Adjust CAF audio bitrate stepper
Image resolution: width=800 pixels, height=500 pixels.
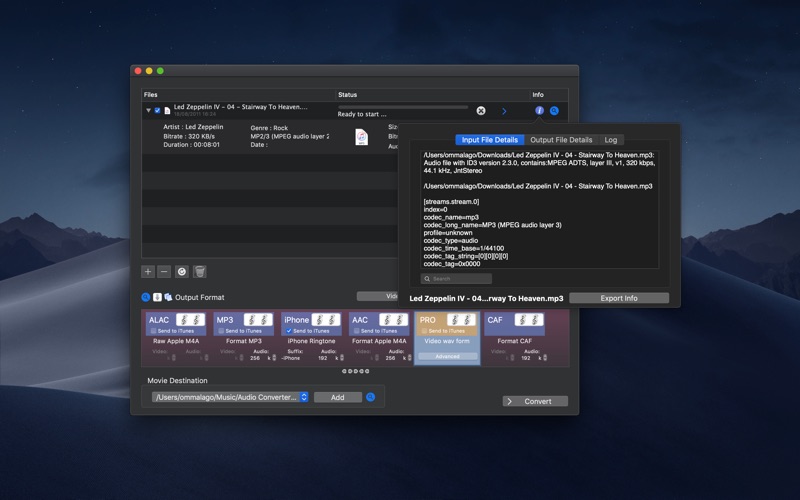(545, 358)
